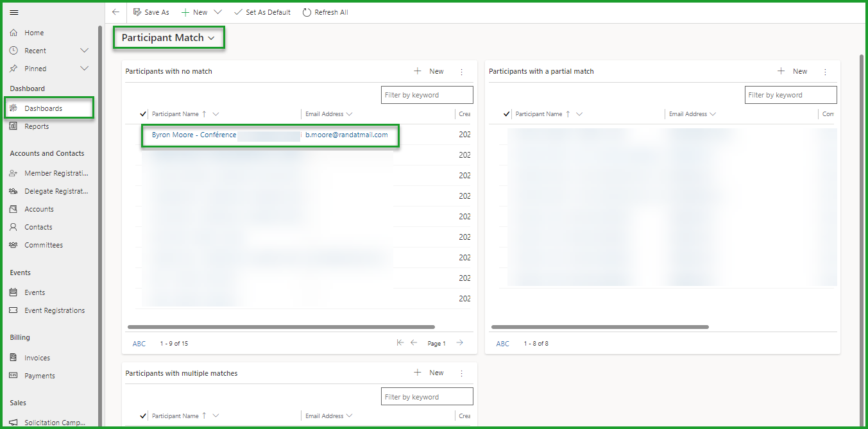The height and width of the screenshot is (429, 868).
Task: Click Set As Default button
Action: 262,12
